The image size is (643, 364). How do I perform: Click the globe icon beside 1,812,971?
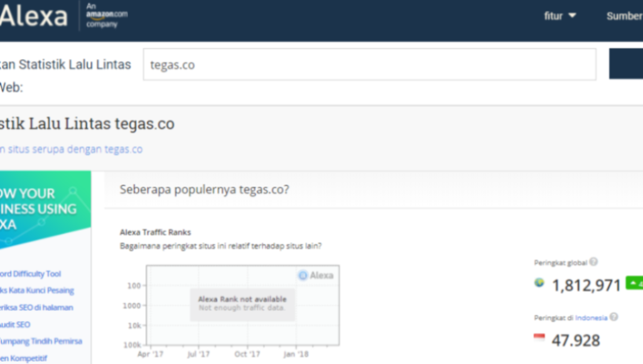[539, 283]
